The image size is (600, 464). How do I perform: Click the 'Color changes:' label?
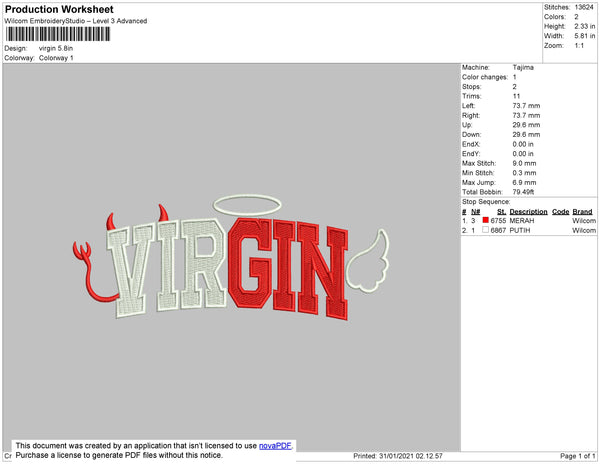485,77
